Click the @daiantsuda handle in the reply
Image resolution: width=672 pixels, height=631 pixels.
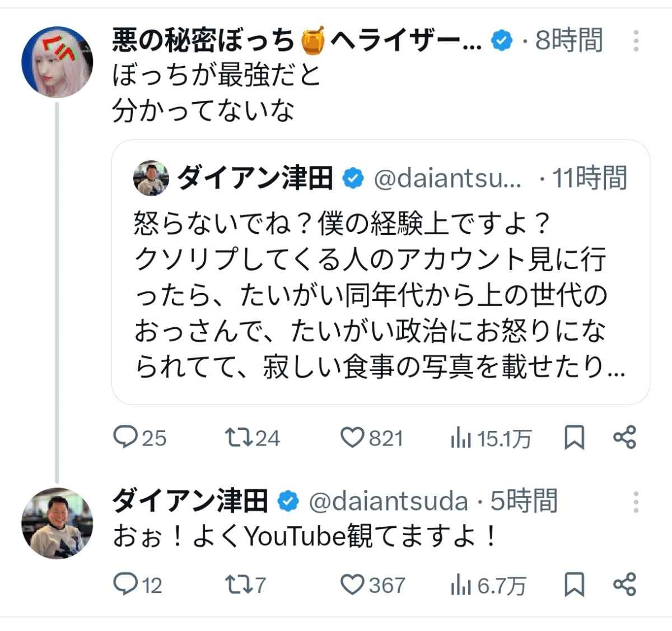click(x=388, y=502)
